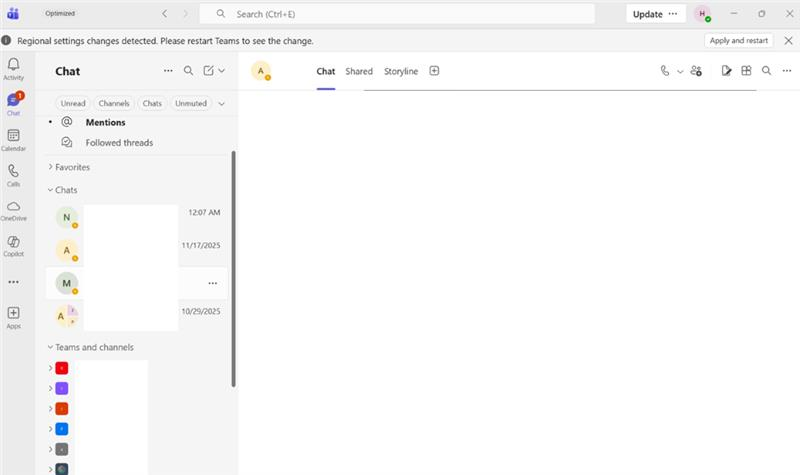The image size is (800, 475).
Task: Open Copilot from the left rail
Action: click(x=13, y=245)
